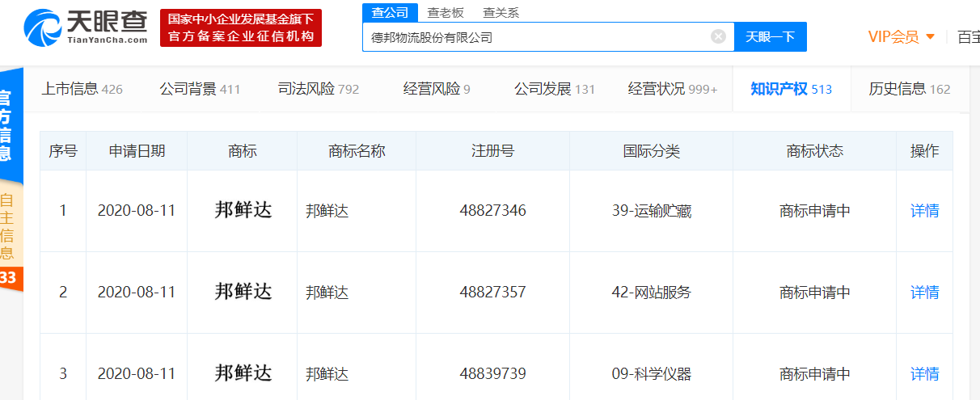Open the 经营状况 999+ tab
The height and width of the screenshot is (400, 980).
pos(673,89)
